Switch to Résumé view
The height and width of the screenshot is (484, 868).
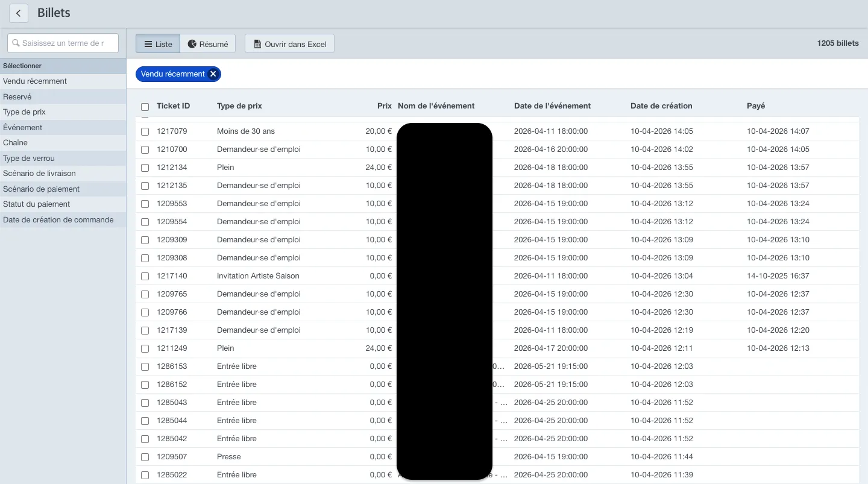tap(207, 44)
